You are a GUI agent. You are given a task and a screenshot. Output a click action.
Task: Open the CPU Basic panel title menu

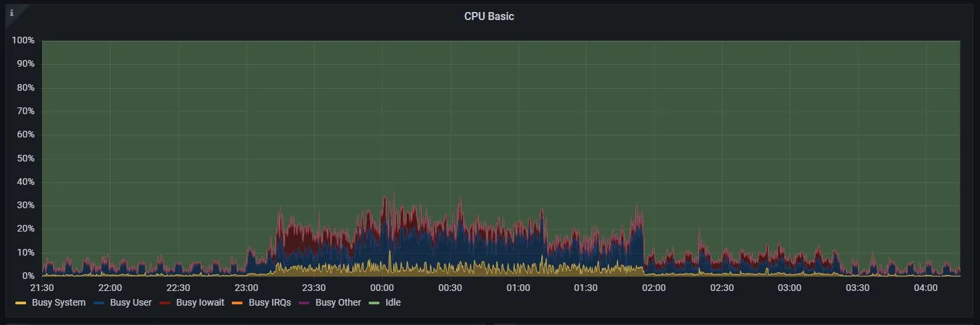coord(489,17)
